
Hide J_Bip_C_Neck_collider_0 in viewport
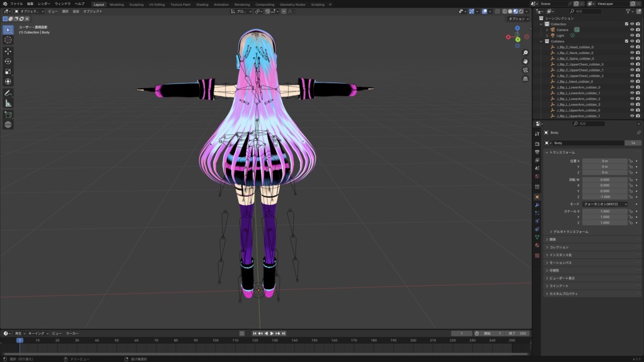(x=632, y=53)
